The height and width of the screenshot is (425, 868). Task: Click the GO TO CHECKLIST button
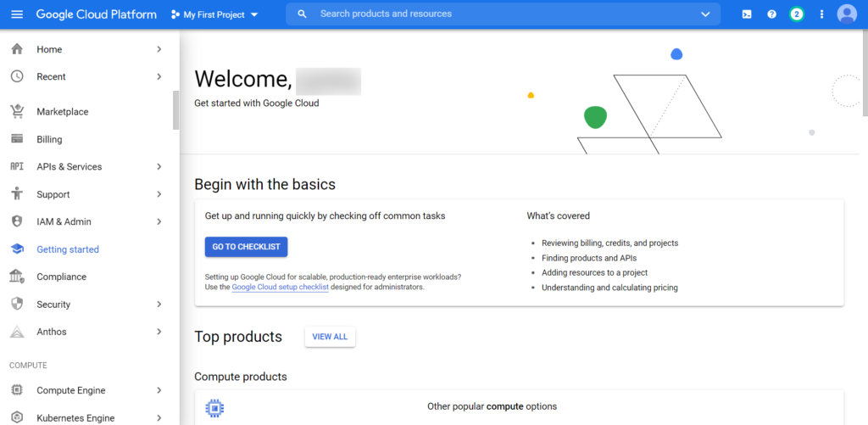[x=247, y=247]
